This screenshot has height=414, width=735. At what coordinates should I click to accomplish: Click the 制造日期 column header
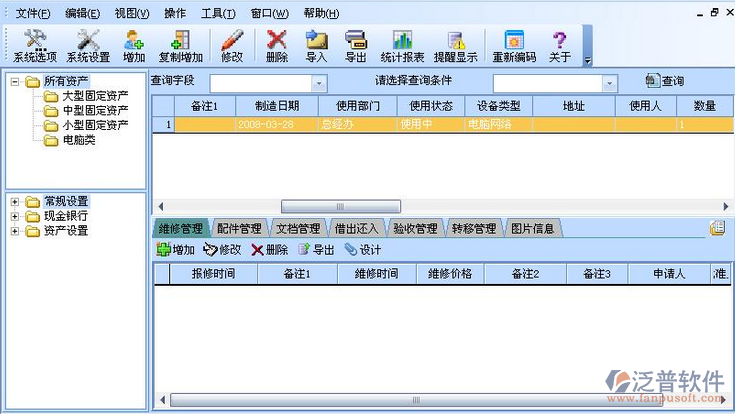(x=277, y=106)
